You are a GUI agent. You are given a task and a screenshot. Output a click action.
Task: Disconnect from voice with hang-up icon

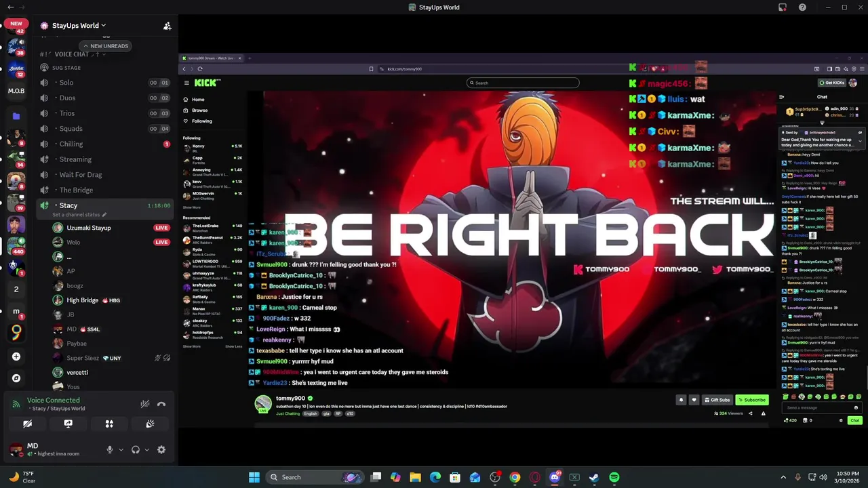(161, 404)
